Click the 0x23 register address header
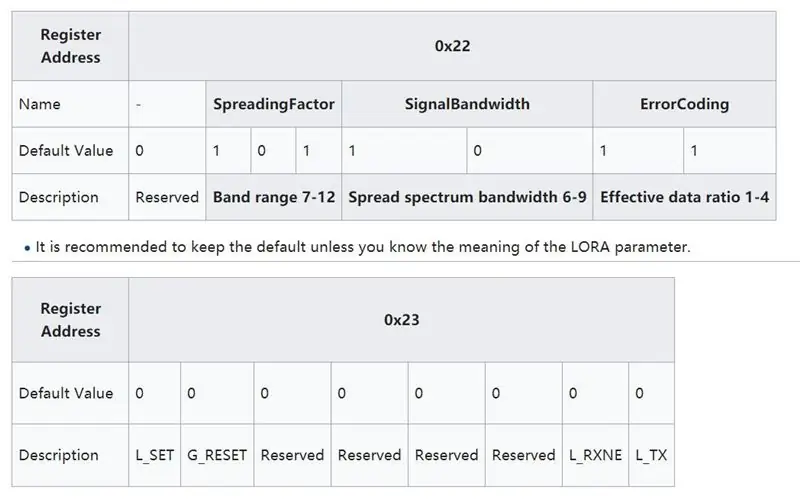Viewport: 800px width, 499px height. pyautogui.click(x=402, y=320)
